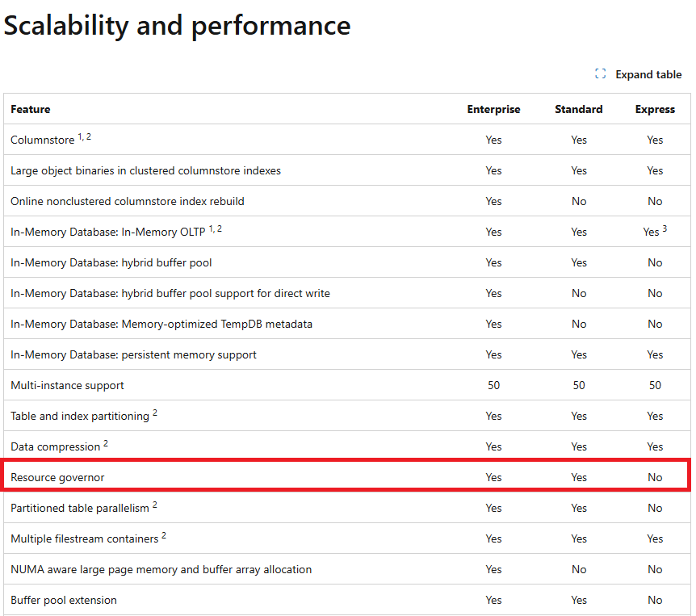
Task: Select the Enterprise column header
Action: coord(493,109)
